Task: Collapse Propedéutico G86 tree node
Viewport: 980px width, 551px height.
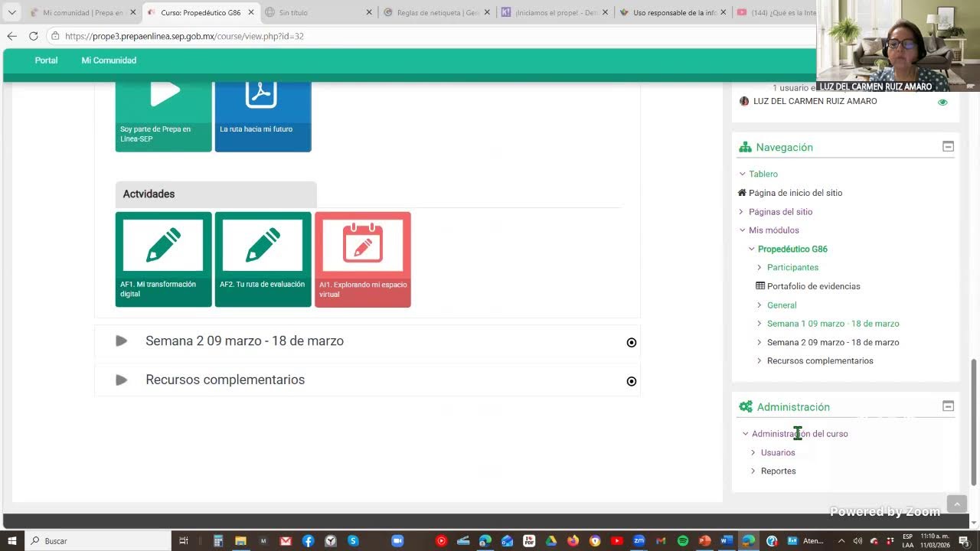Action: pyautogui.click(x=752, y=249)
